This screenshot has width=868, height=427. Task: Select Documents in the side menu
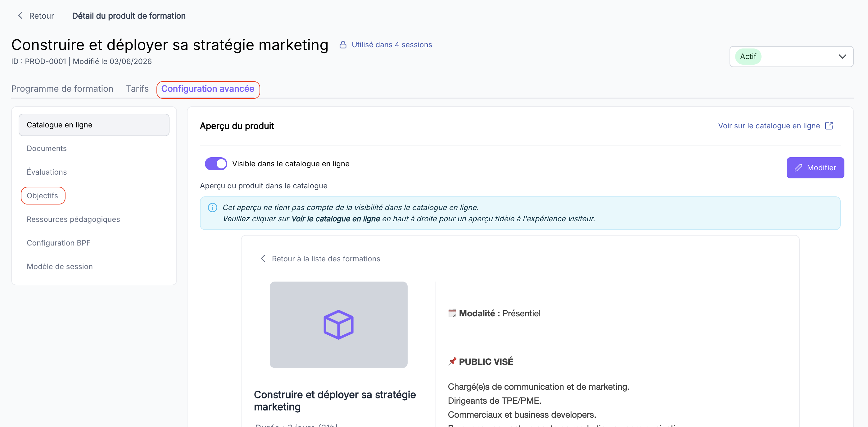click(47, 149)
